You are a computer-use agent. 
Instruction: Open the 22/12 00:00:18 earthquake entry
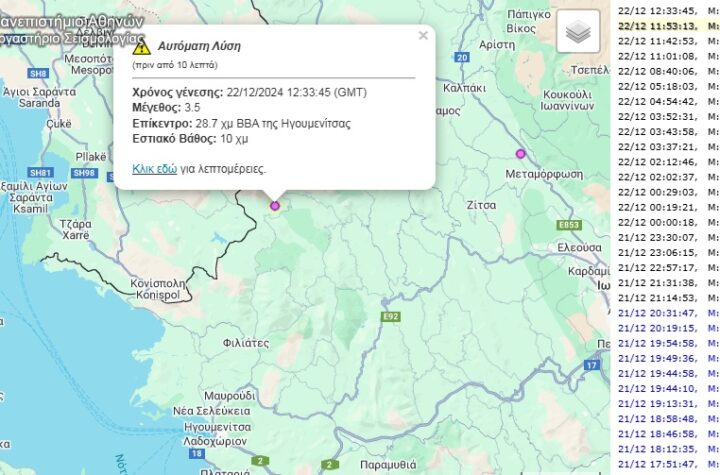pyautogui.click(x=669, y=222)
